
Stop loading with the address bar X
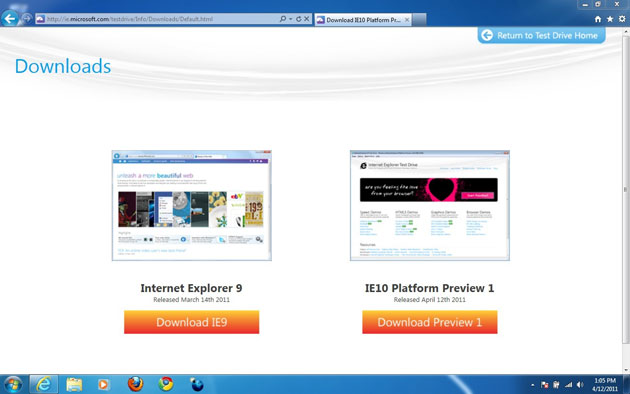click(307, 19)
